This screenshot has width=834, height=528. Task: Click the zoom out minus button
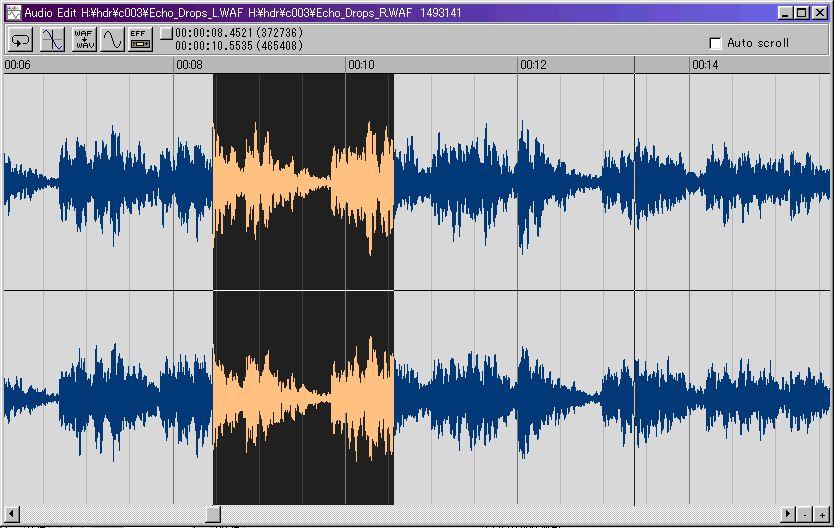pyautogui.click(x=805, y=514)
